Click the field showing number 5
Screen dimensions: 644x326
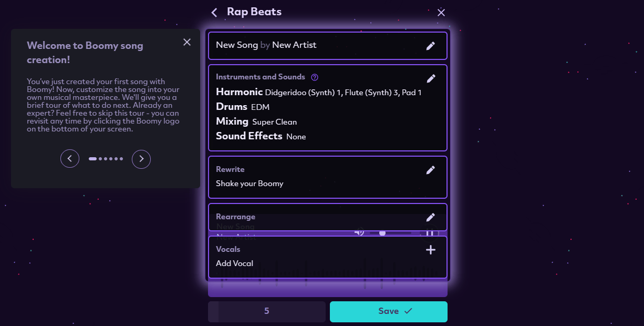(x=267, y=311)
